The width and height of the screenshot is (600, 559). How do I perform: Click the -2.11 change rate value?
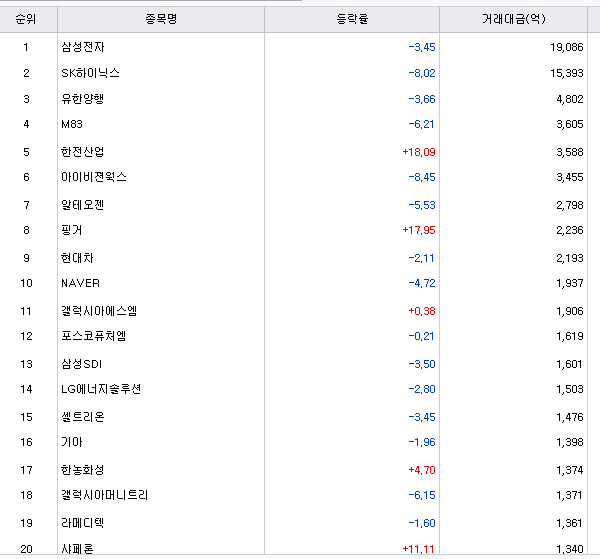click(421, 258)
